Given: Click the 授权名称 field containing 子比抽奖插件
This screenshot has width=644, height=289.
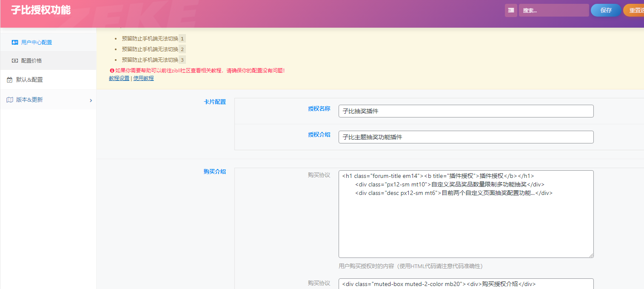Looking at the screenshot, I should coord(466,111).
